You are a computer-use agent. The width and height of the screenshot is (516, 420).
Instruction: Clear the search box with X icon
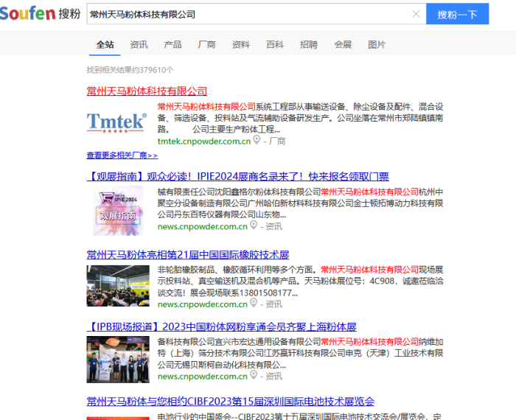pyautogui.click(x=416, y=14)
